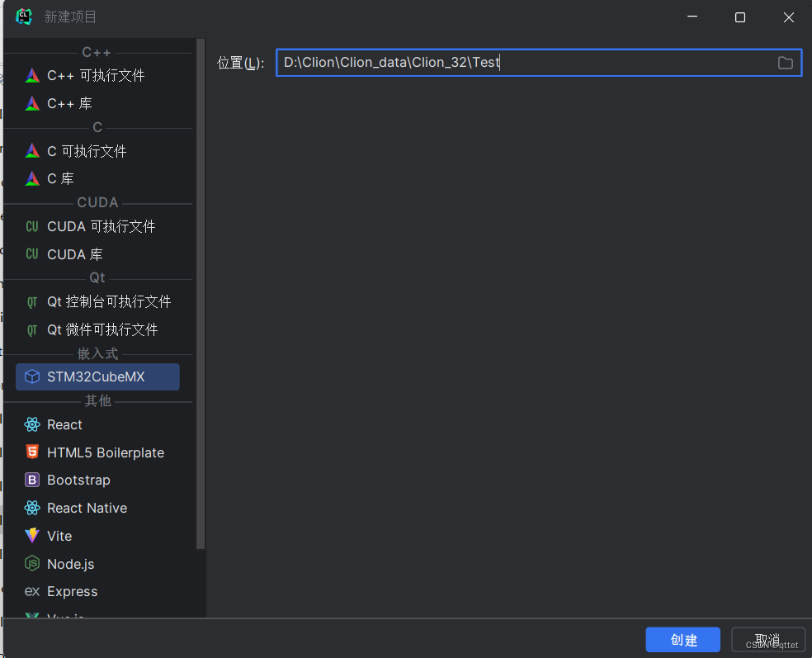Click the C executable project icon
812x658 pixels.
32,151
